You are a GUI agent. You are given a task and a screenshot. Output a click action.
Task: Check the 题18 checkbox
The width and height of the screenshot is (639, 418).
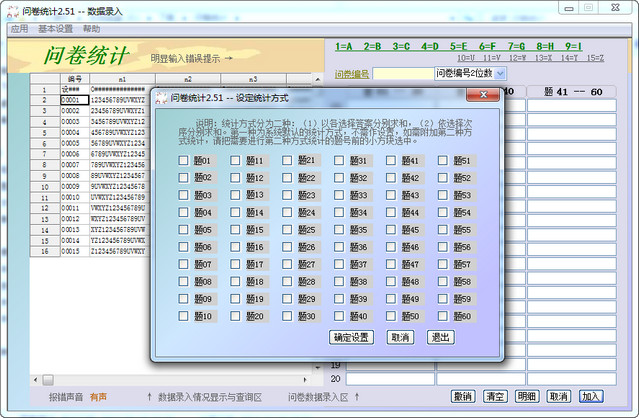point(235,281)
